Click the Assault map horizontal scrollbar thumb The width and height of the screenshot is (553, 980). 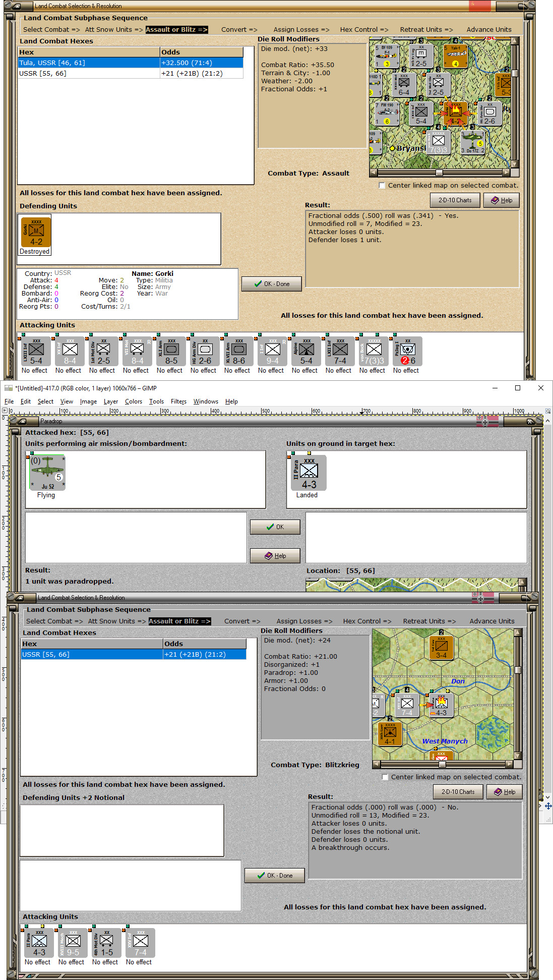(439, 172)
